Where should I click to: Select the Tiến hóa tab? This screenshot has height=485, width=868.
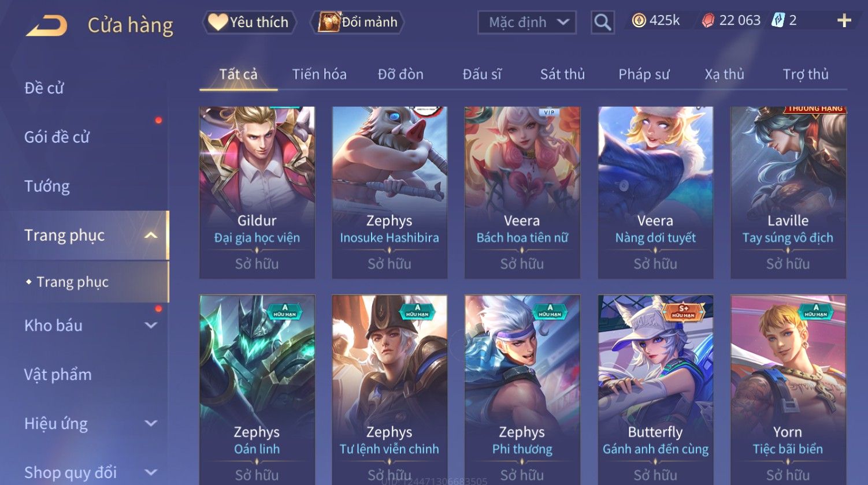319,74
